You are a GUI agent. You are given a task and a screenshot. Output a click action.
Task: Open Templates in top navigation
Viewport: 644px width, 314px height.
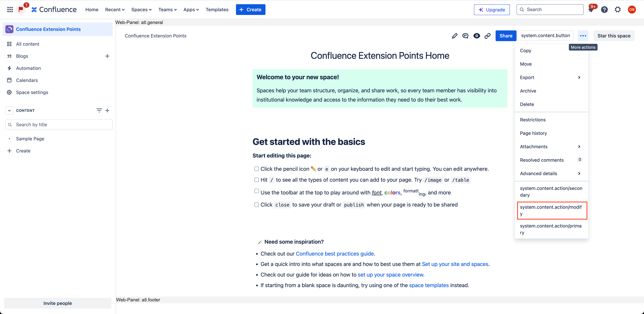(217, 10)
